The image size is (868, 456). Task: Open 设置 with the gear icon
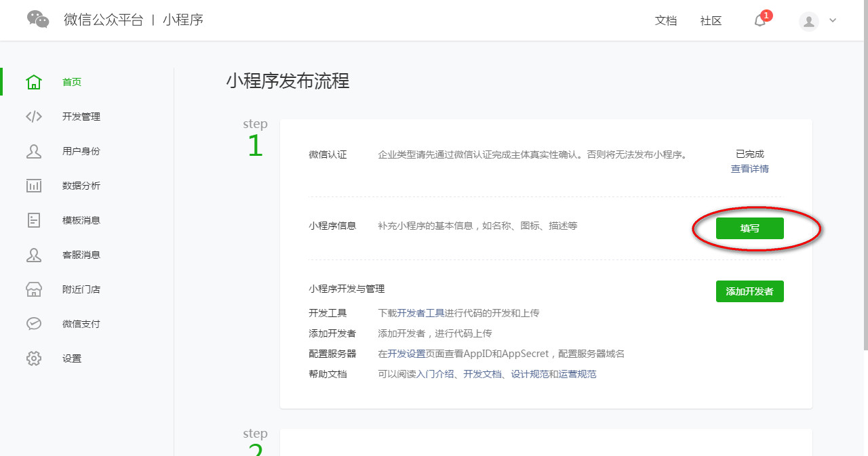click(x=34, y=358)
